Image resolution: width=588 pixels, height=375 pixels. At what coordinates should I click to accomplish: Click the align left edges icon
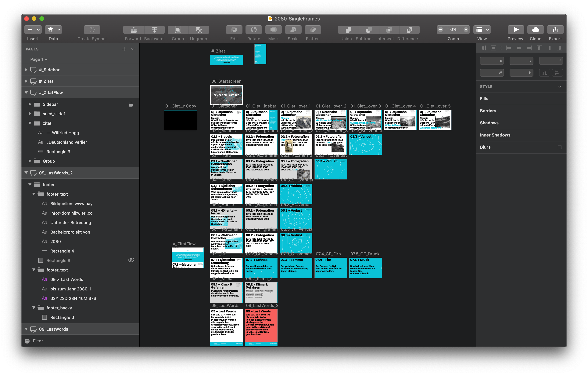(508, 48)
